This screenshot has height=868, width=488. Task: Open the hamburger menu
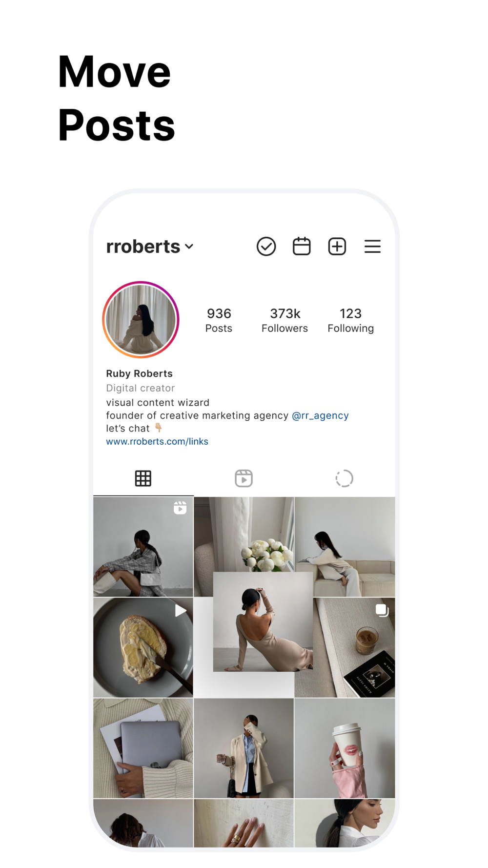[372, 247]
